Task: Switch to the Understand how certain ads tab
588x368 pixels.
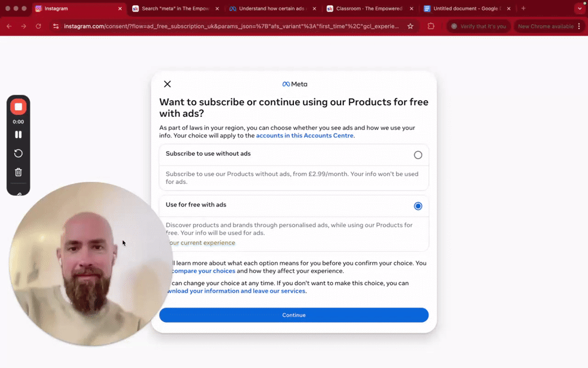Action: 270,9
